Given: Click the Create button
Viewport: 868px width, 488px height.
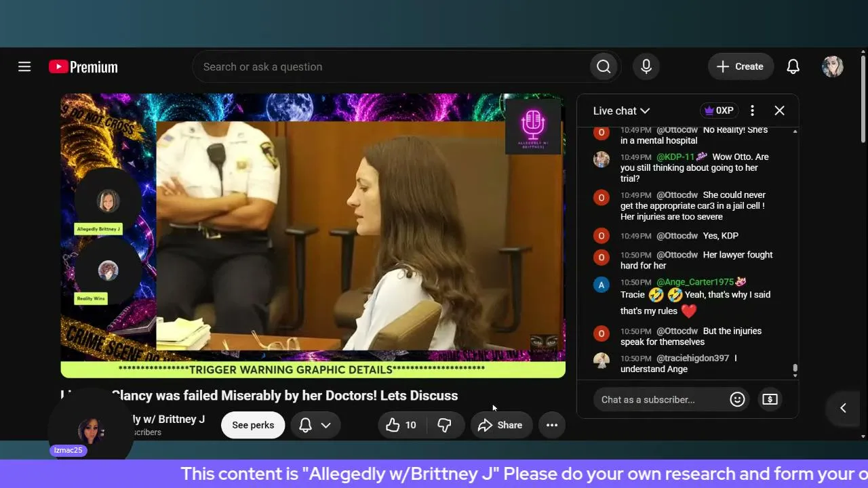Looking at the screenshot, I should click(x=741, y=66).
